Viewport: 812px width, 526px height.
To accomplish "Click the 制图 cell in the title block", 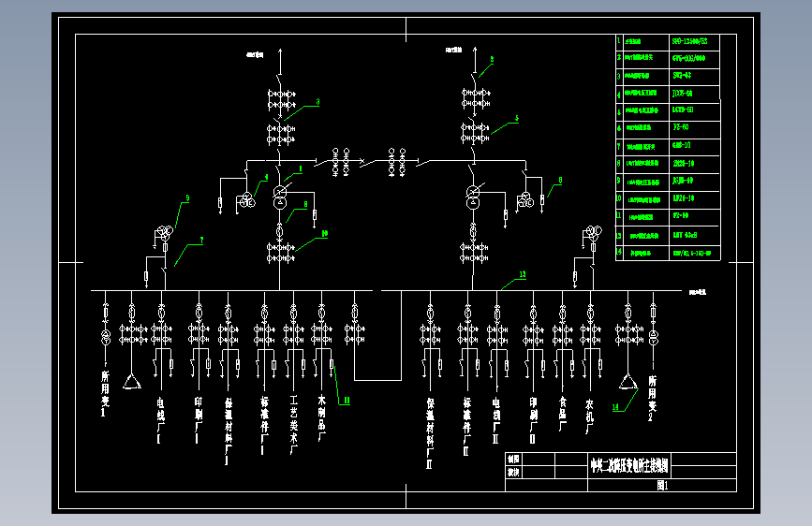I will [513, 459].
